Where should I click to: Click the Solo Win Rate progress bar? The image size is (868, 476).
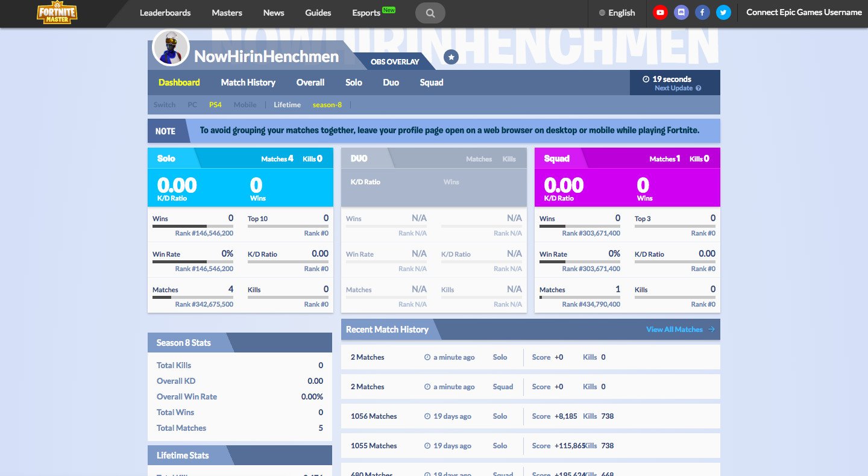pos(193,262)
